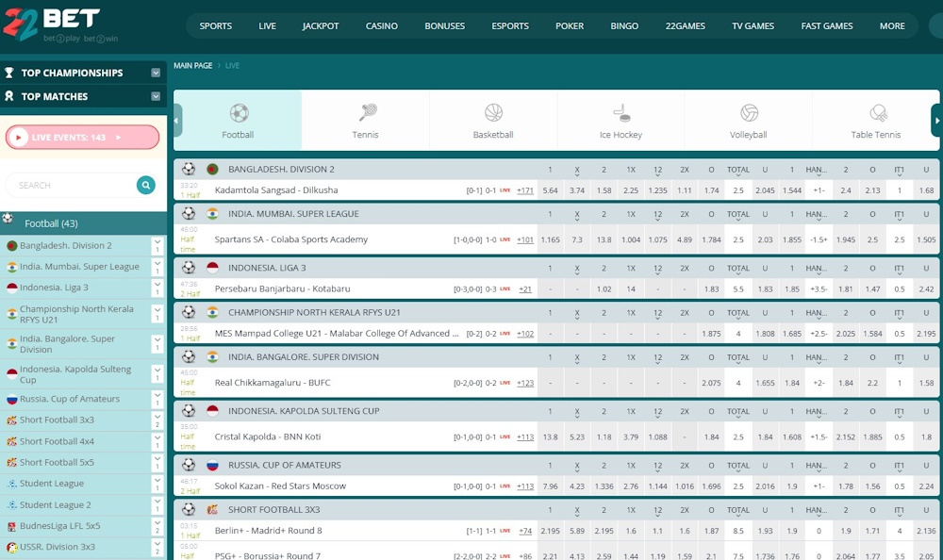943x560 pixels.
Task: Expand India Mumbai Super League sidebar entry
Action: coord(157,267)
